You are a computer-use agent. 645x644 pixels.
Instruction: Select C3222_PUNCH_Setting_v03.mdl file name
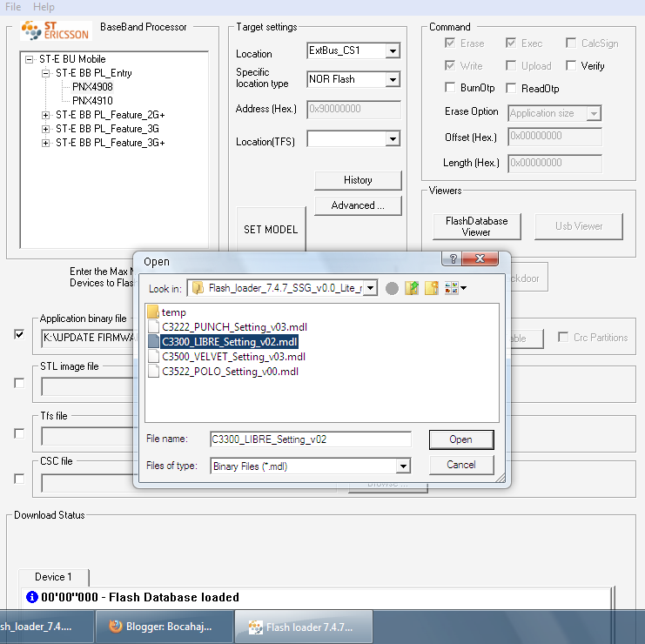234,327
